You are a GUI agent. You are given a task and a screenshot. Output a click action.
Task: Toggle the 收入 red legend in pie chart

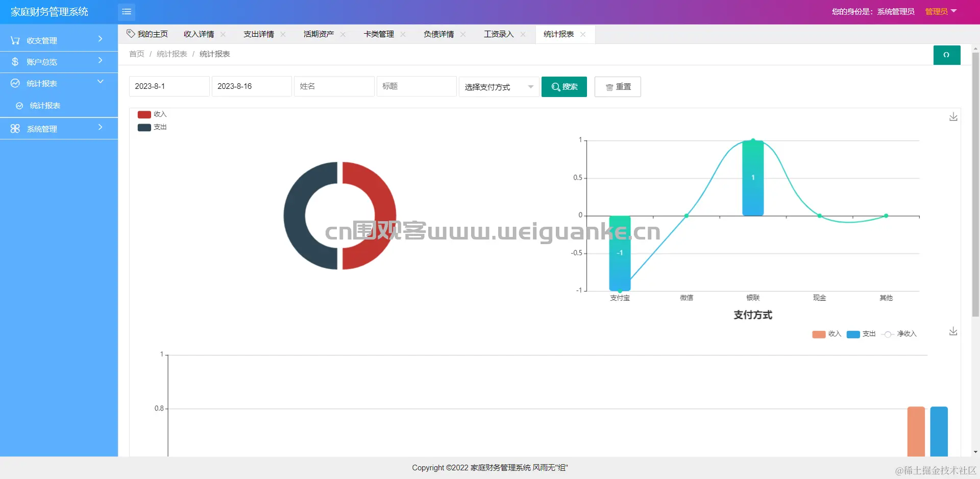[152, 114]
